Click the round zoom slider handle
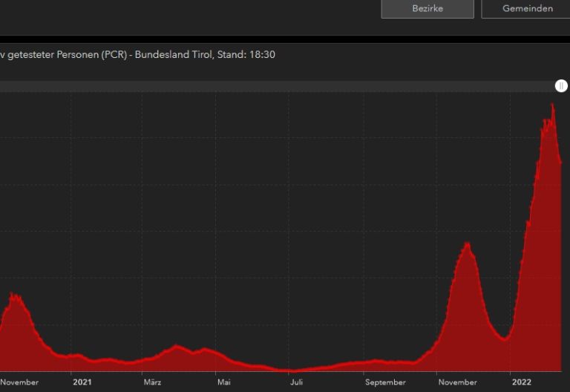 562,86
